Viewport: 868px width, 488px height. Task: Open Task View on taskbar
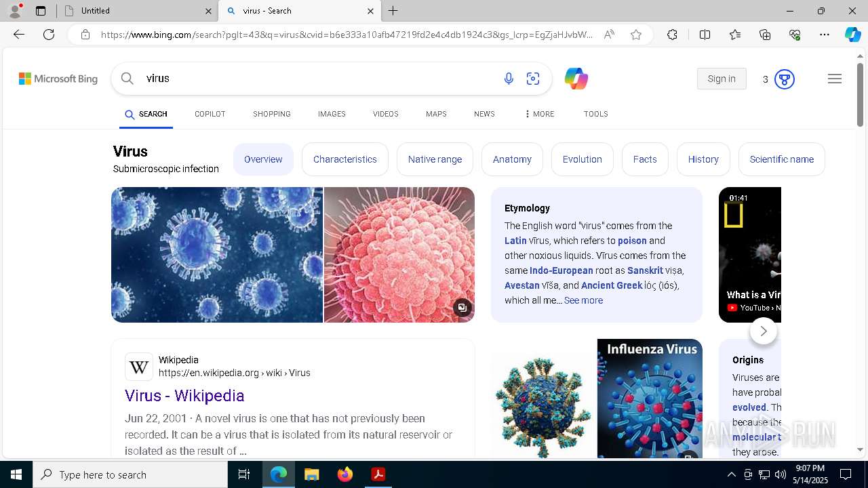coord(244,474)
